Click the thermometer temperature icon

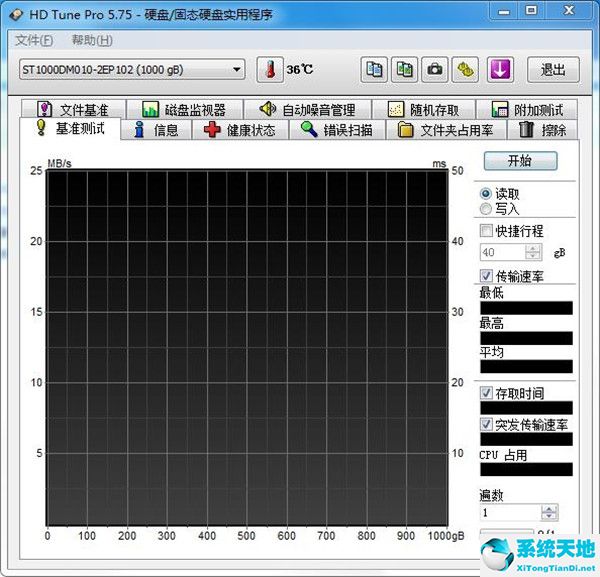click(270, 70)
